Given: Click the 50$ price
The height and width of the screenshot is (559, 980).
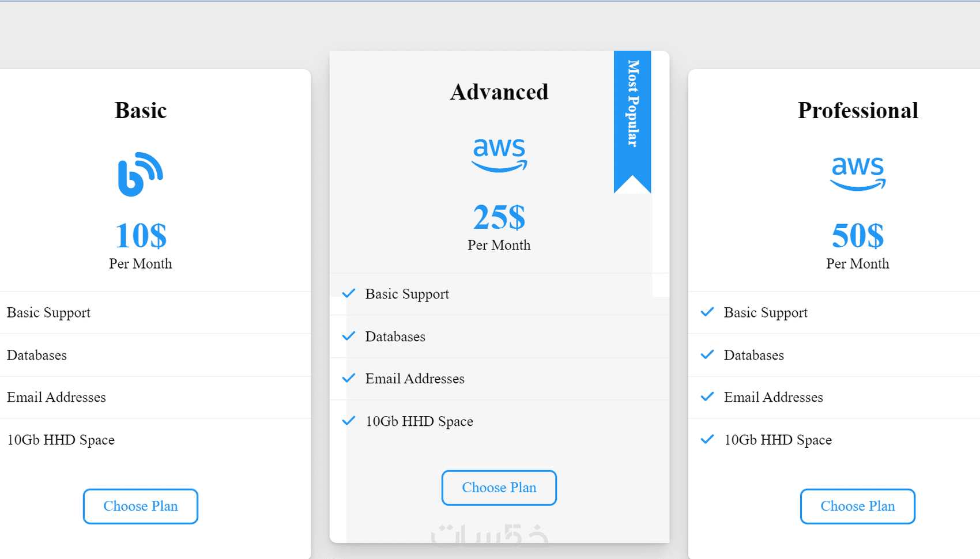Looking at the screenshot, I should (858, 235).
